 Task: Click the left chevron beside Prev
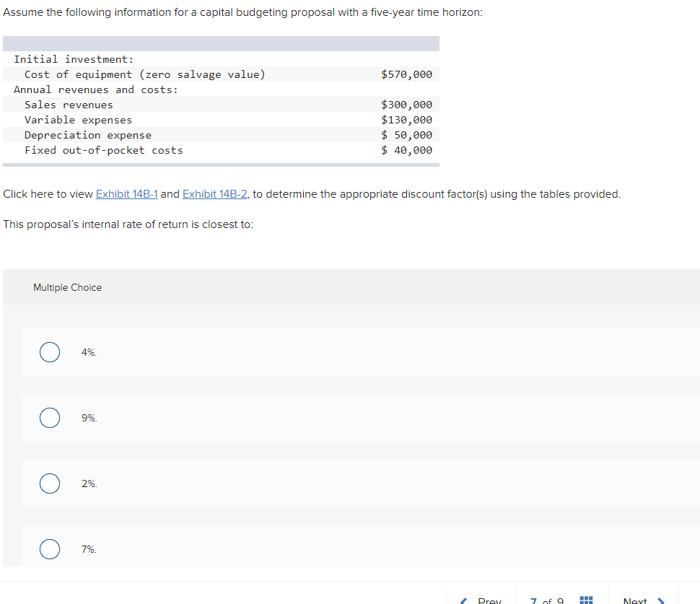(463, 601)
